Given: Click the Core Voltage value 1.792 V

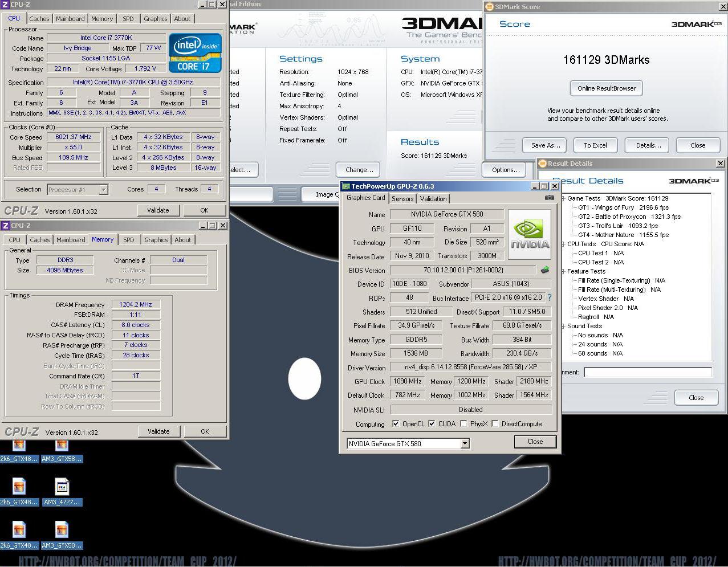Looking at the screenshot, I should 146,68.
